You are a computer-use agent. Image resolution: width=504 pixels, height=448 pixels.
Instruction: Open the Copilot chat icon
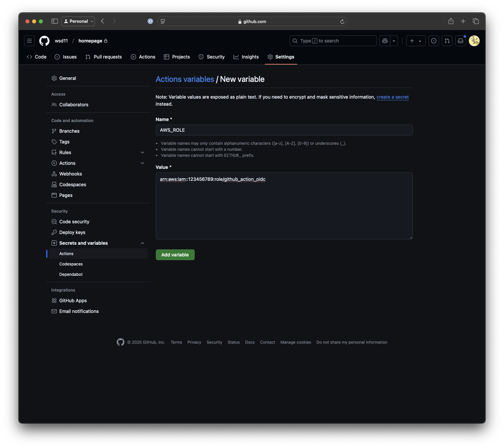[385, 41]
